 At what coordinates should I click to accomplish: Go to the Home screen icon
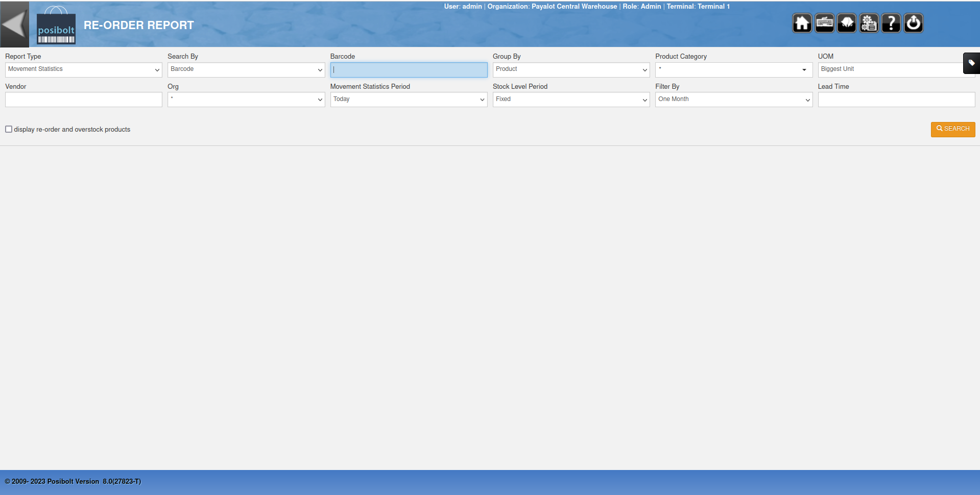(x=802, y=23)
